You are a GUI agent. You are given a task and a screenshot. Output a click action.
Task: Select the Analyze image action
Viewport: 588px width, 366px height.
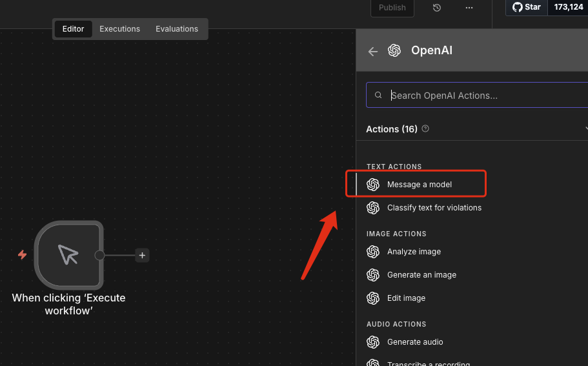[x=414, y=252]
